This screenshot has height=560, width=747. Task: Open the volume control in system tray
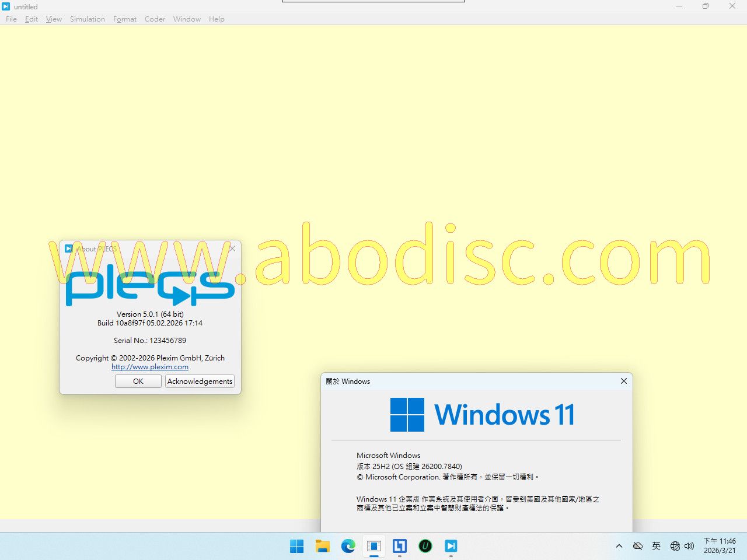pos(689,546)
